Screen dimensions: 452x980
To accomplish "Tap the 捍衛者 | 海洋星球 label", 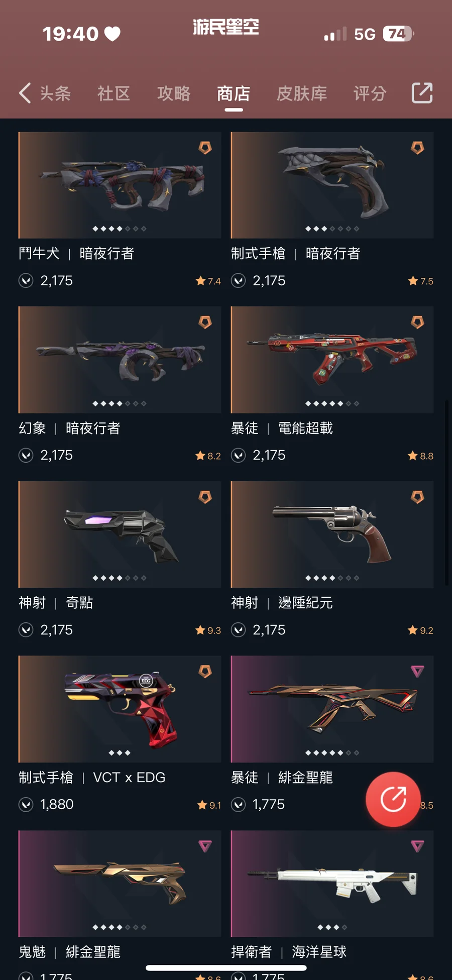I will [289, 952].
